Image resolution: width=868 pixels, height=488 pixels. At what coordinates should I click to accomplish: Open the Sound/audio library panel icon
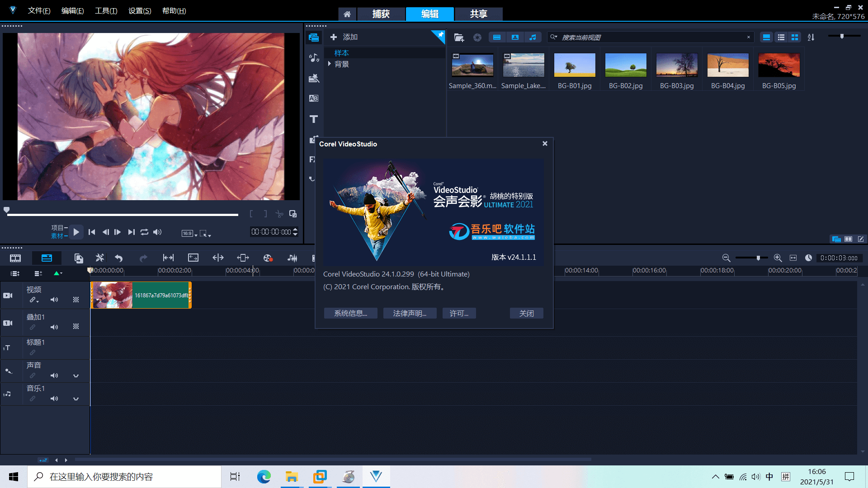coord(314,58)
